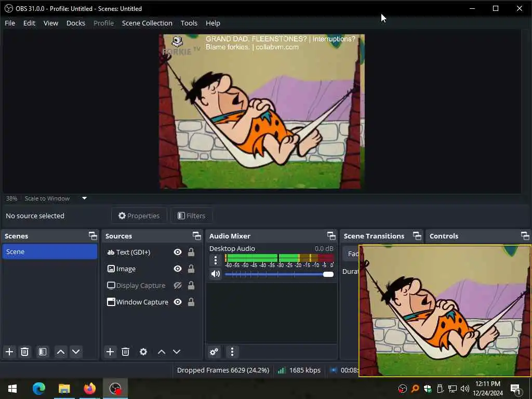Move source down in Sources list
The width and height of the screenshot is (532, 399).
click(177, 352)
